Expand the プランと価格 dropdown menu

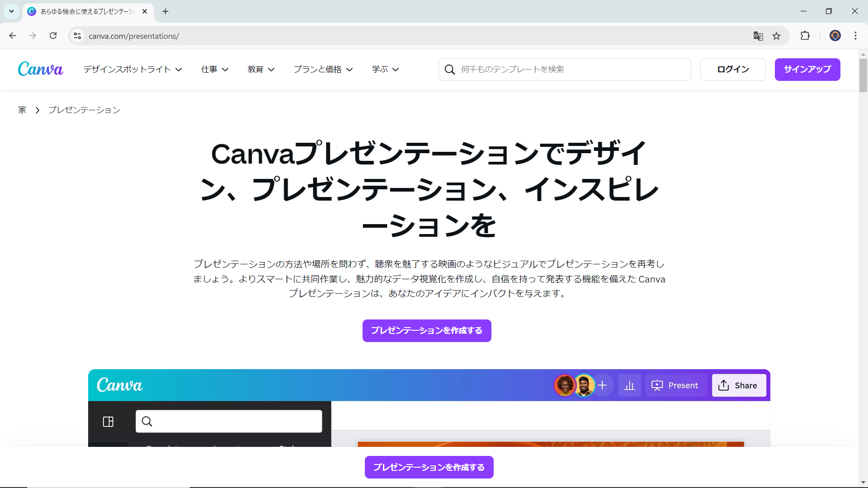[322, 69]
